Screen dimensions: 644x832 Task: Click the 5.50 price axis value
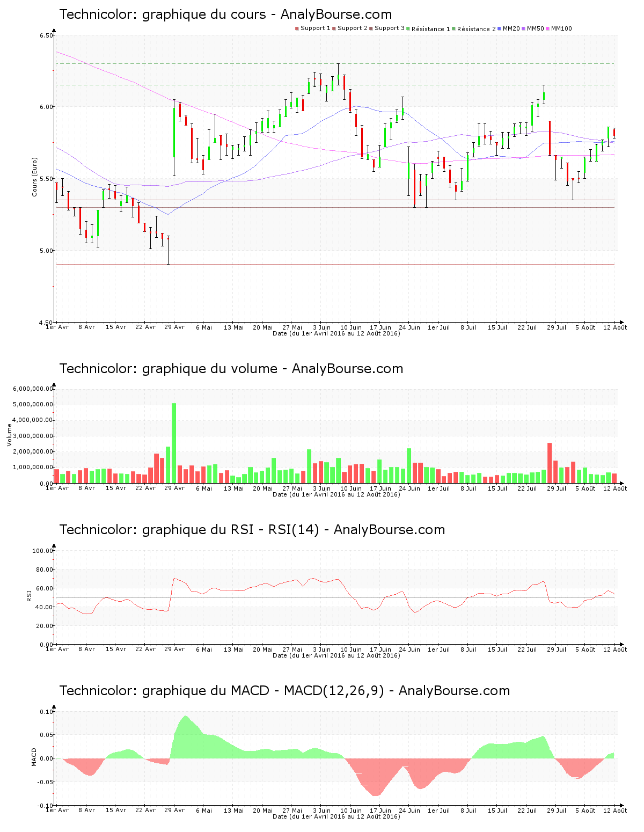[x=47, y=179]
